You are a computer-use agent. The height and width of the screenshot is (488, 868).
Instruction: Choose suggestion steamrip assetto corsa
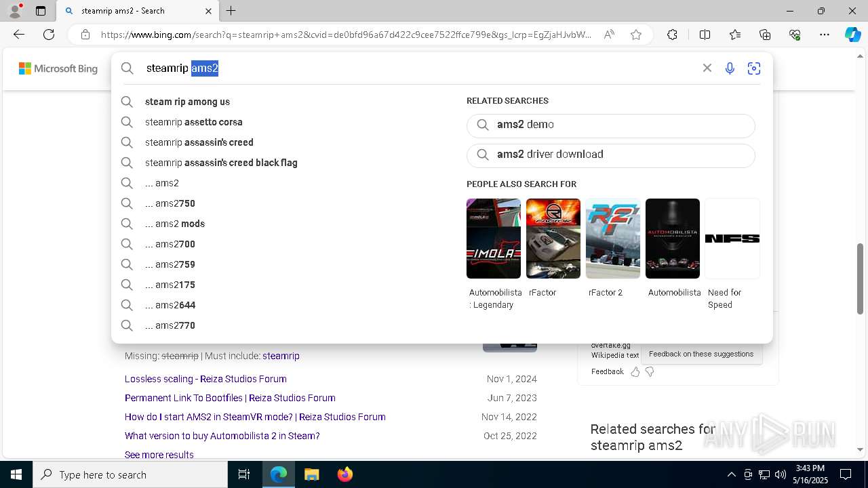click(193, 122)
